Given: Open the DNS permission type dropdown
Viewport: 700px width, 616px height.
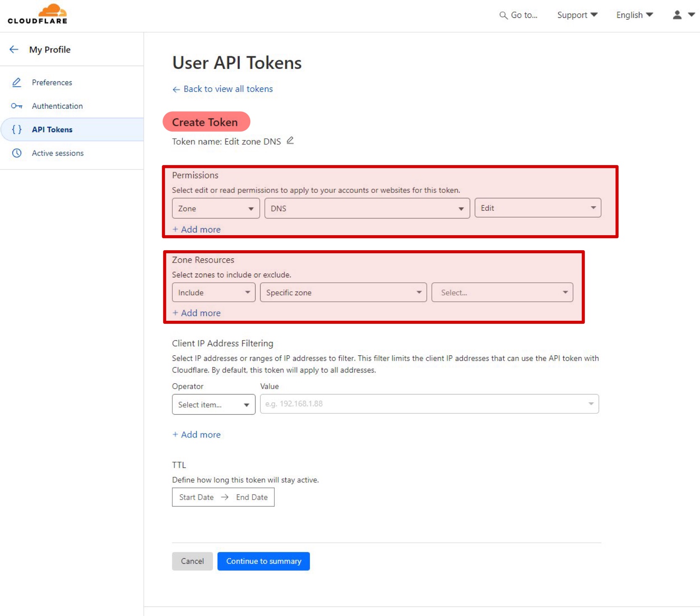Looking at the screenshot, I should click(x=367, y=208).
